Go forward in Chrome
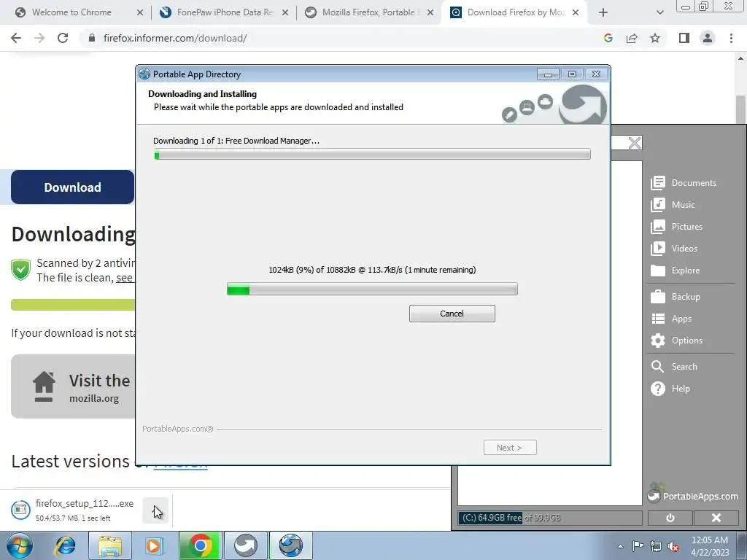Image resolution: width=747 pixels, height=560 pixels. pos(39,38)
